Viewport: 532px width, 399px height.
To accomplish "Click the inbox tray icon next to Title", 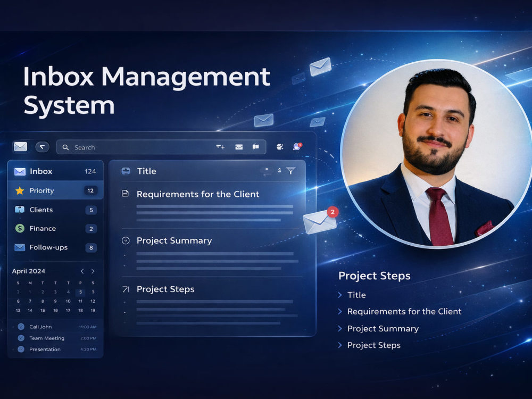I will click(126, 171).
